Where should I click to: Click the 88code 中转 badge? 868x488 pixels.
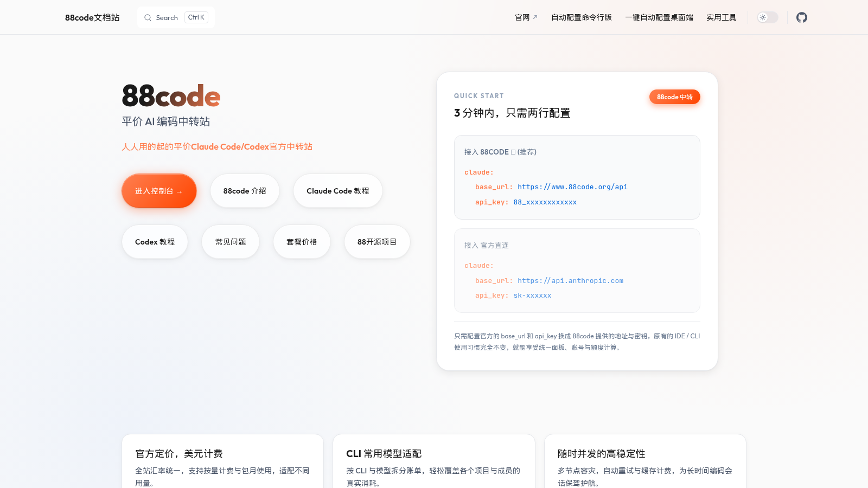[674, 97]
